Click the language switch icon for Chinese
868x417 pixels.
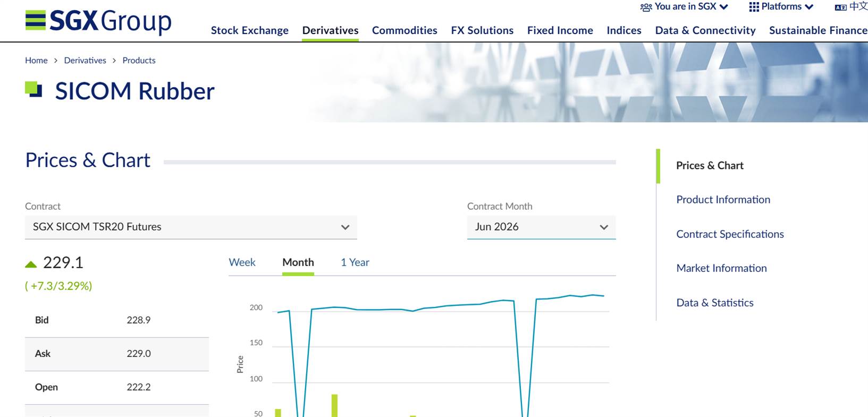(x=840, y=7)
